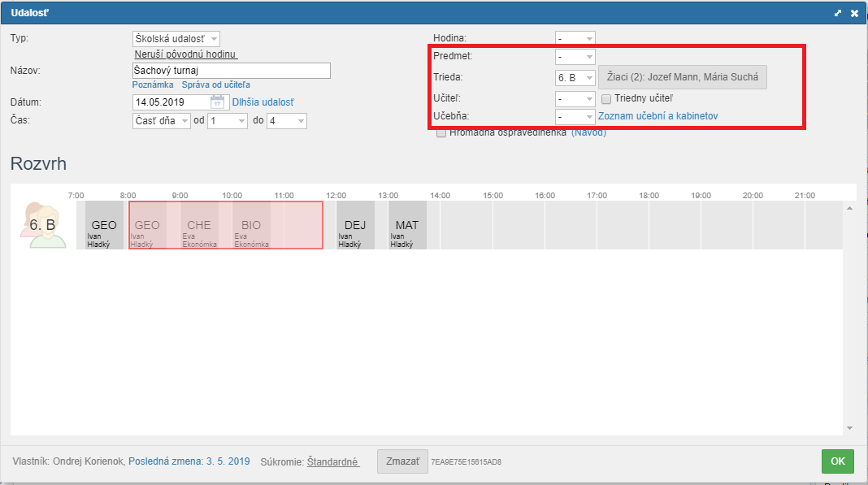Click the OK button
Image resolution: width=868 pixels, height=485 pixels.
(838, 461)
